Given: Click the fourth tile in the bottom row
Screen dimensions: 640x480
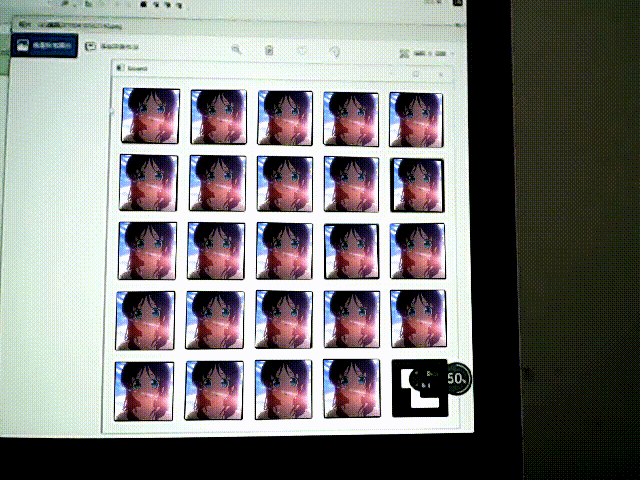Looking at the screenshot, I should [x=351, y=388].
